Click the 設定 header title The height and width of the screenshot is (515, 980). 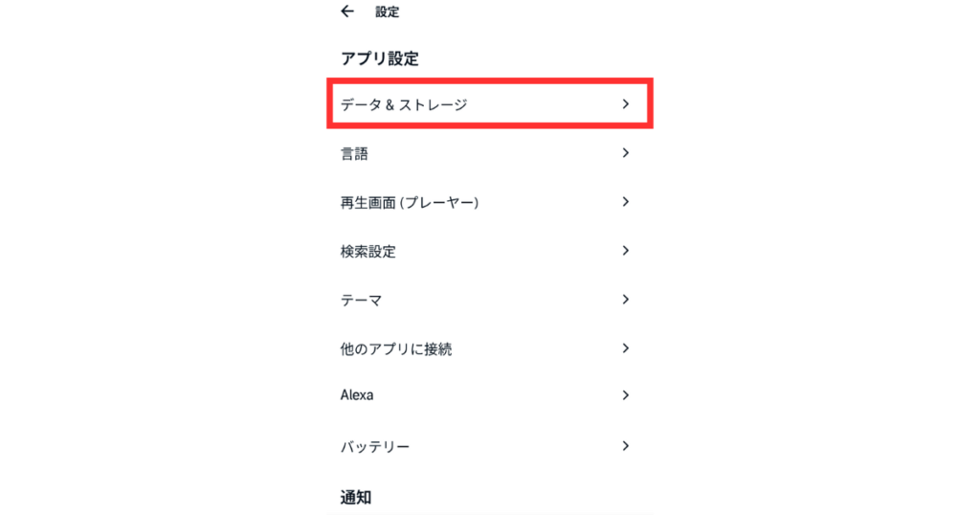click(x=387, y=11)
